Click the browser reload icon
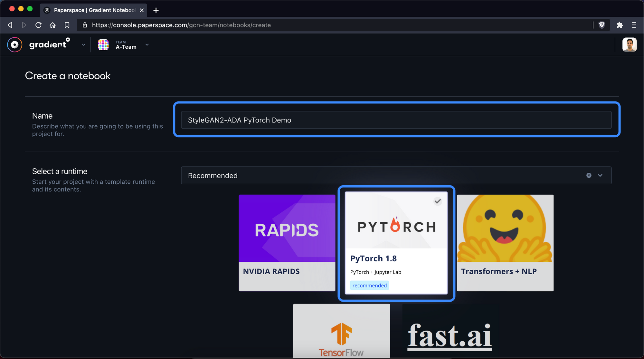This screenshot has width=644, height=359. 38,25
